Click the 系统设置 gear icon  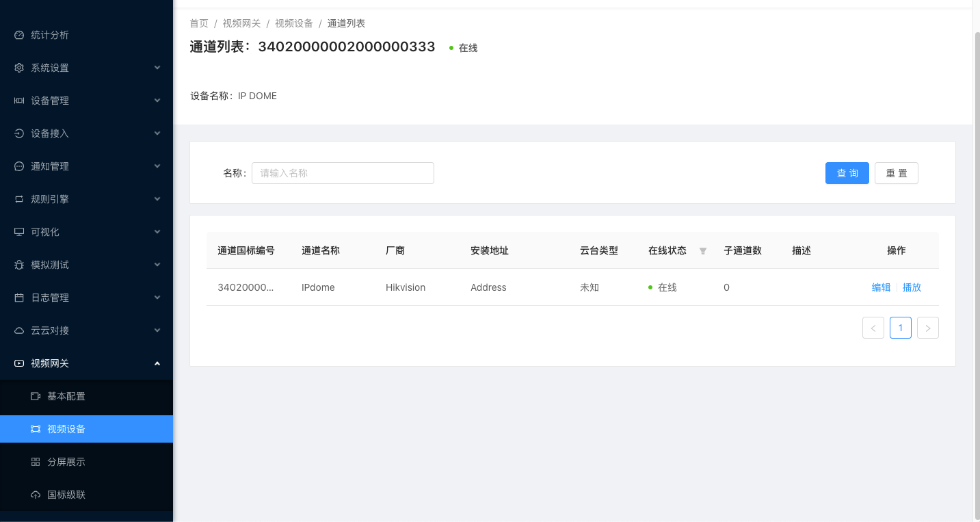coord(19,68)
